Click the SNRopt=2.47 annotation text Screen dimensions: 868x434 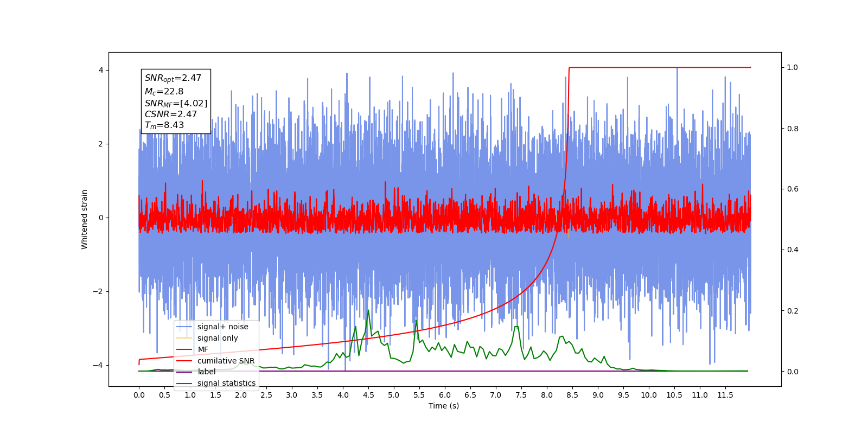coord(173,78)
